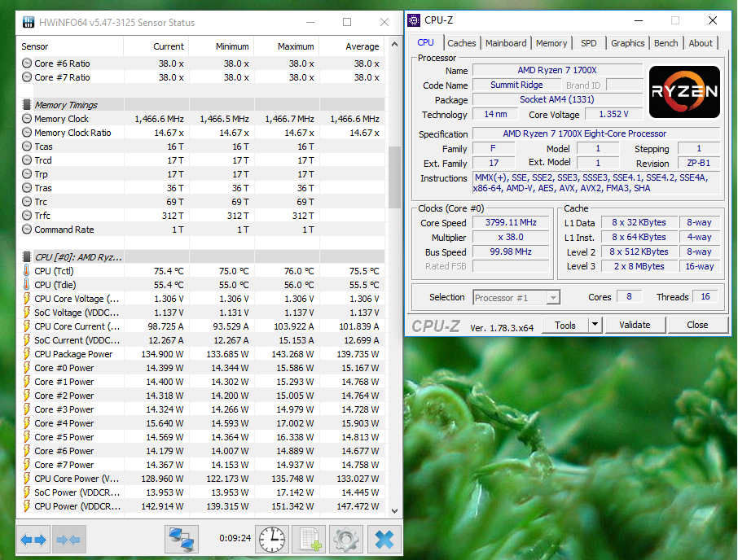Click the Bus Speed value 99.98 MHz

click(511, 252)
